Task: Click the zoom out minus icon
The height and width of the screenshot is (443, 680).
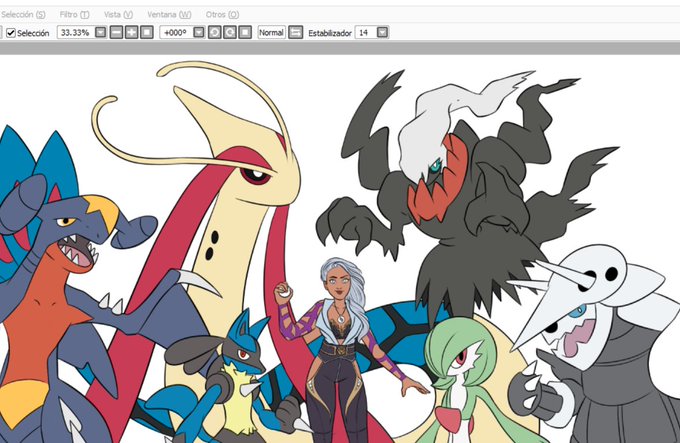Action: tap(116, 33)
